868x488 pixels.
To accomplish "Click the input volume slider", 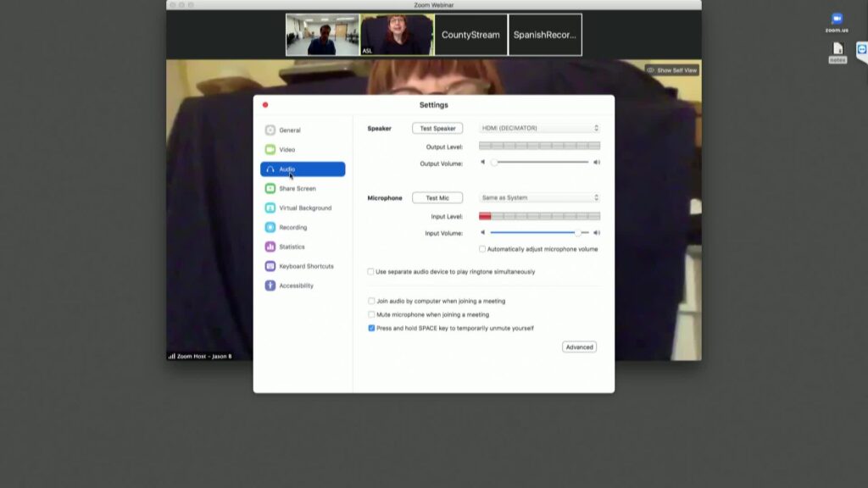I will click(540, 232).
